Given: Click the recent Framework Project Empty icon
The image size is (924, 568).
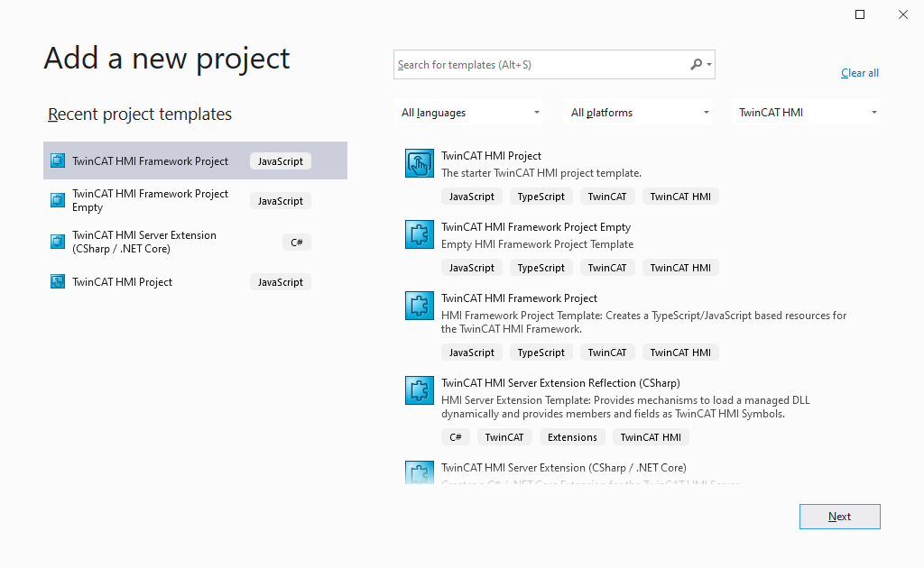Looking at the screenshot, I should [x=58, y=201].
